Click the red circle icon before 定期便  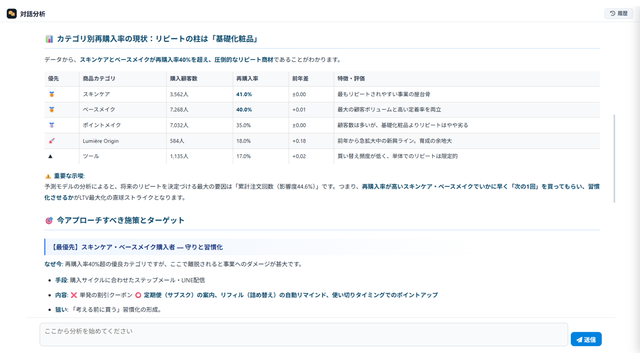click(138, 295)
